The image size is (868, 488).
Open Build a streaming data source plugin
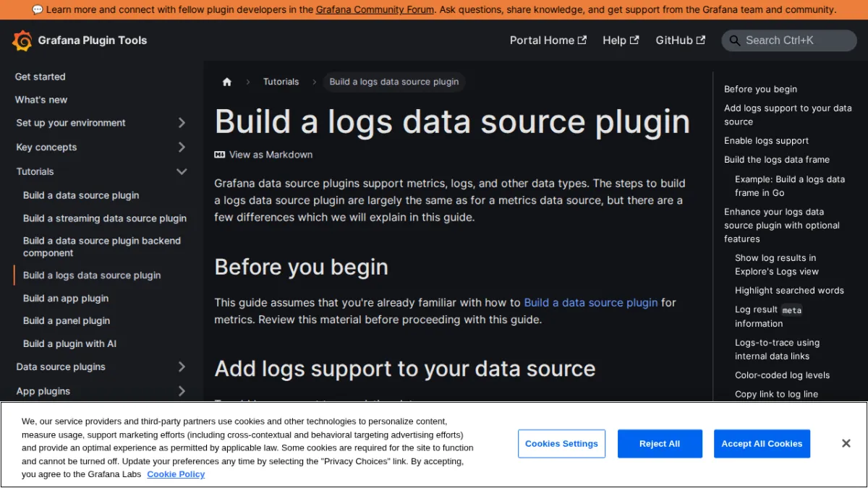[x=105, y=218]
